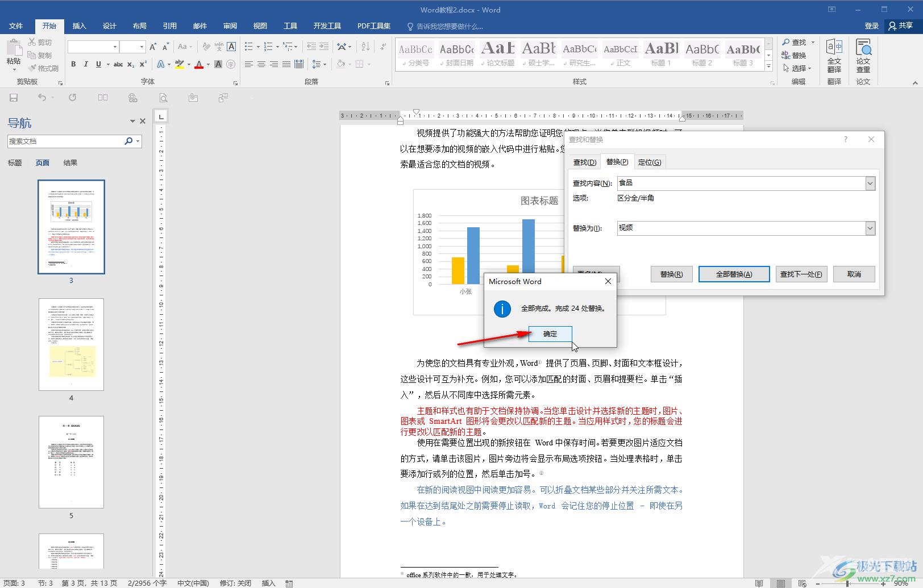The height and width of the screenshot is (588, 923).
Task: Sort paragraphs with the A-Z sort icon
Action: coord(365,47)
